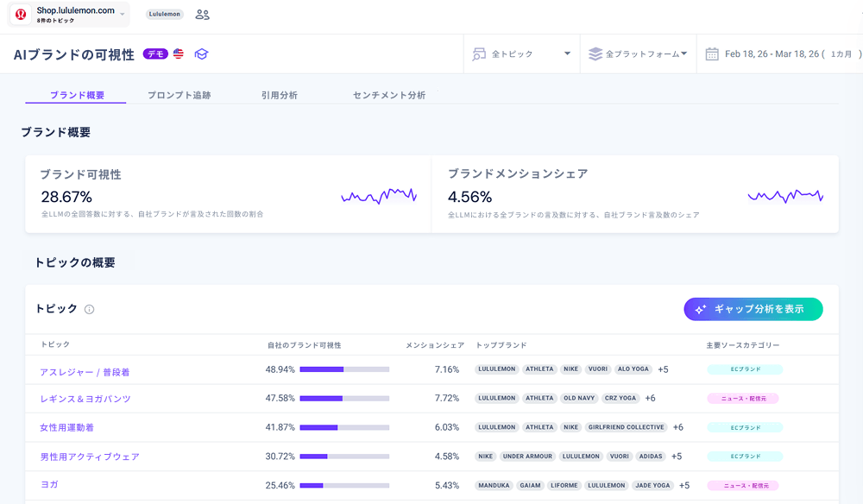Open レギンス＆ヨガパンツ topic link

coord(85,399)
